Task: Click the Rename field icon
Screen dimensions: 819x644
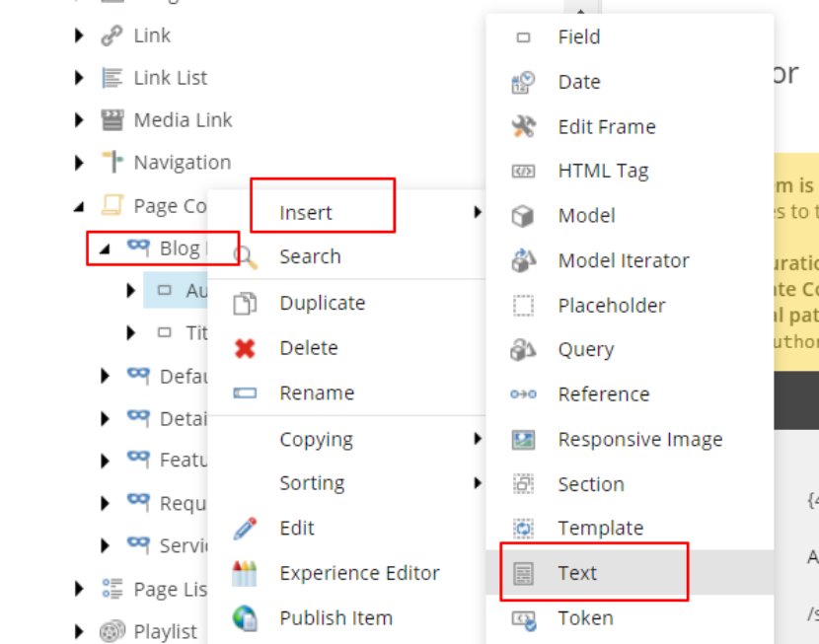Action: coord(245,393)
